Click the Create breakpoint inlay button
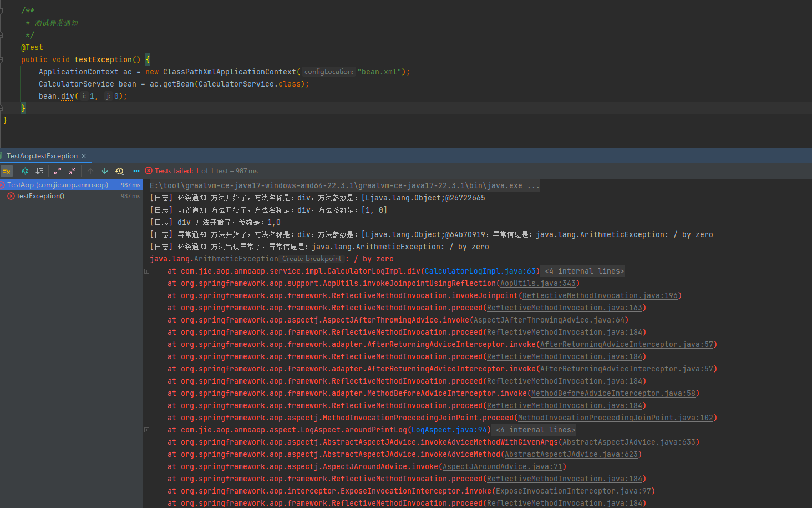812x508 pixels. [312, 259]
